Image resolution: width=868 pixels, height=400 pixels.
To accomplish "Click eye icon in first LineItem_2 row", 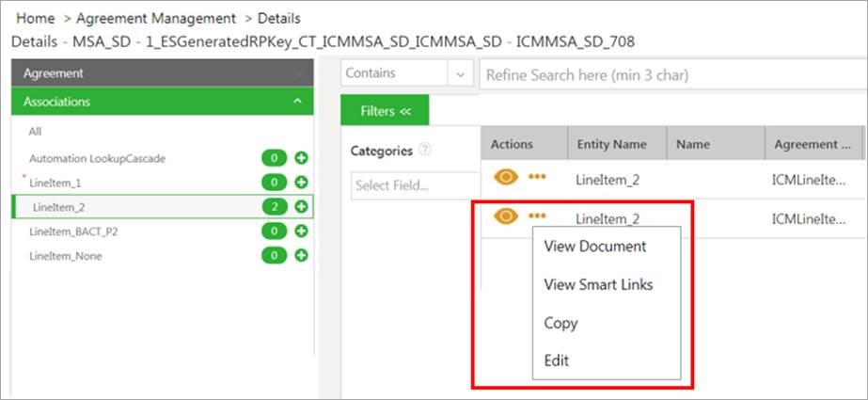I will tap(506, 176).
